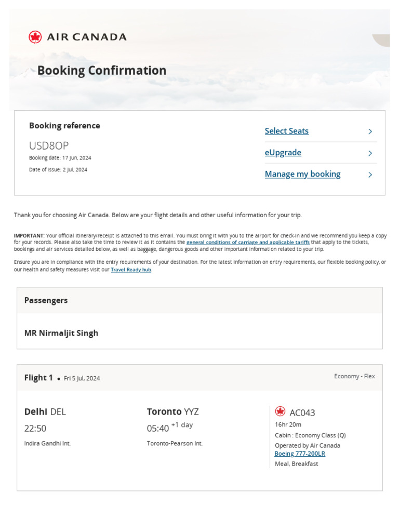Open the Boeing 777-200LR aircraft link
Image resolution: width=399 pixels, height=532 pixels.
[x=300, y=454]
